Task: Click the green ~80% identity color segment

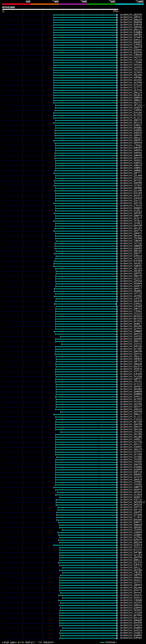Action: (x=101, y=4)
